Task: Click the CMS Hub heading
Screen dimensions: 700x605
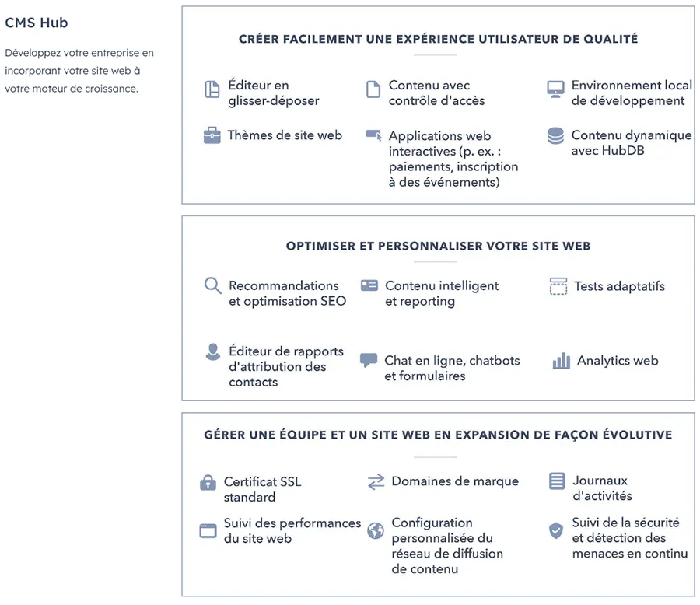Action: click(x=37, y=23)
